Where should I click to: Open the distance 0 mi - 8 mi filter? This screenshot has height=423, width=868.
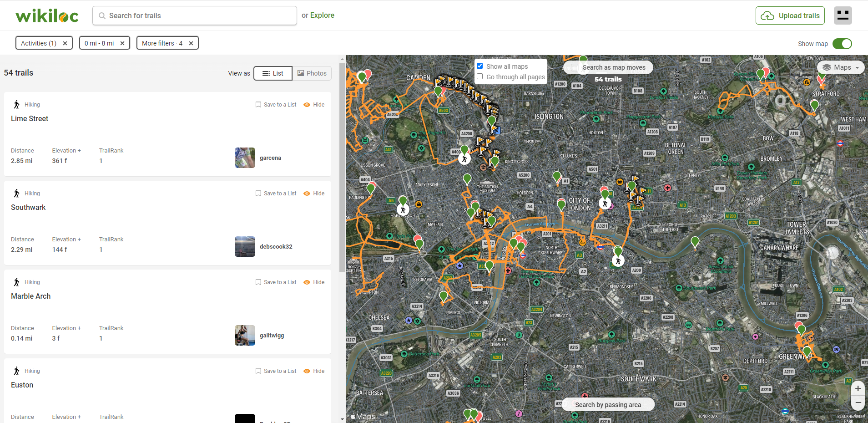[x=99, y=43]
